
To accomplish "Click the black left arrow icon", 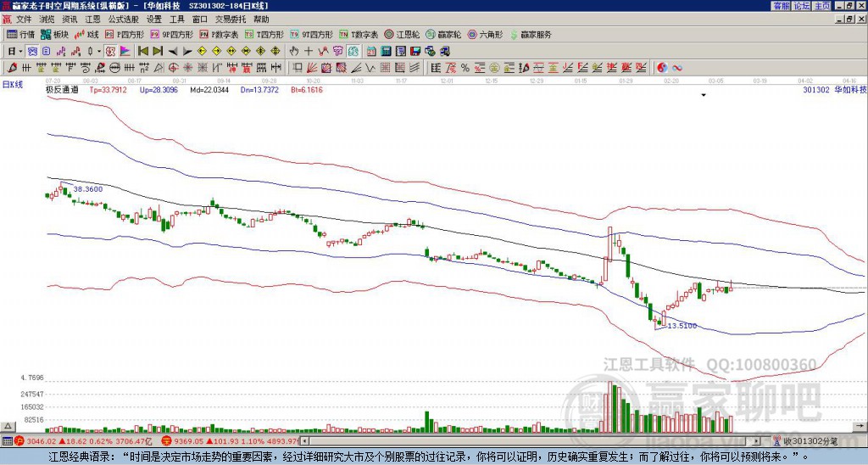I will point(173,52).
